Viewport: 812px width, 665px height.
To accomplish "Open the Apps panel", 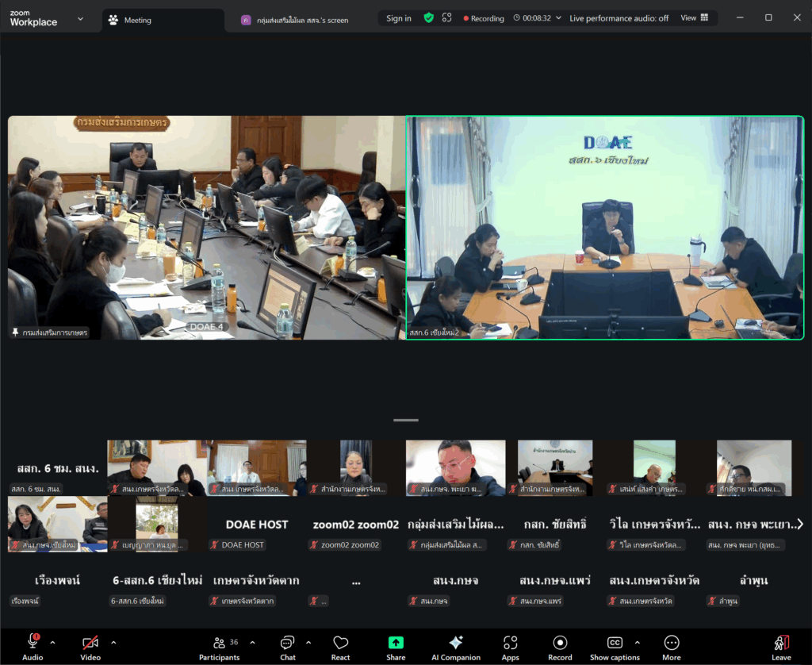I will (x=510, y=646).
